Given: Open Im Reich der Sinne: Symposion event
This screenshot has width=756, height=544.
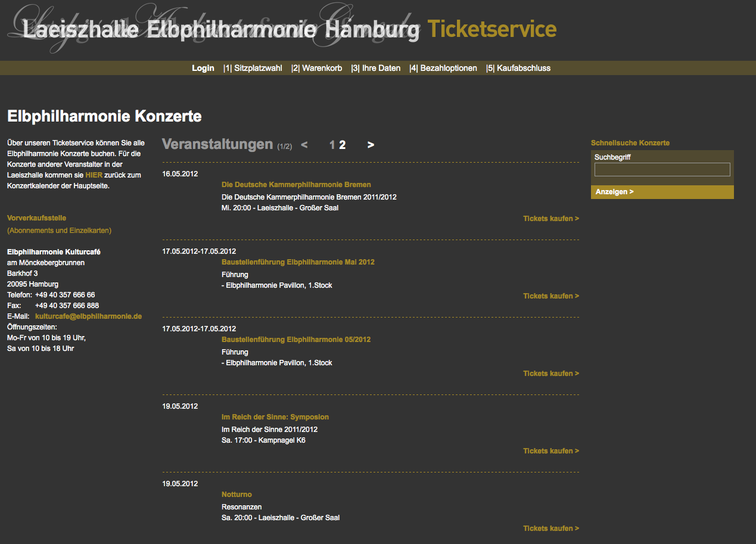Looking at the screenshot, I should [275, 417].
